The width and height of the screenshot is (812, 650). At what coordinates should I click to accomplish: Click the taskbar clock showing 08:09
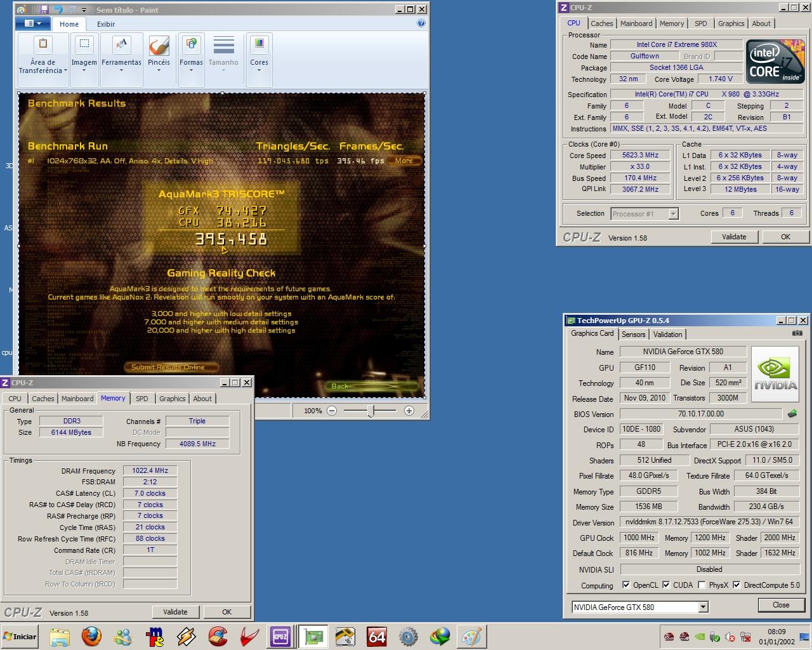pyautogui.click(x=776, y=632)
